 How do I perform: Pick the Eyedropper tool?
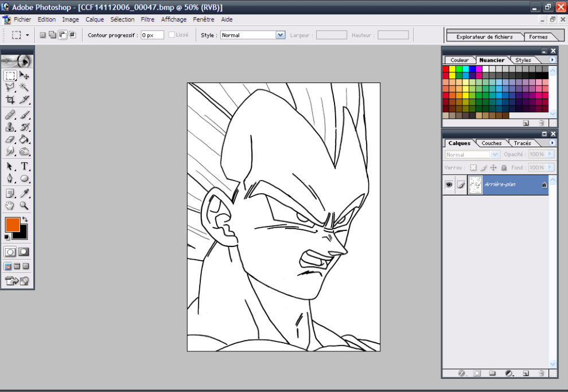coord(24,193)
